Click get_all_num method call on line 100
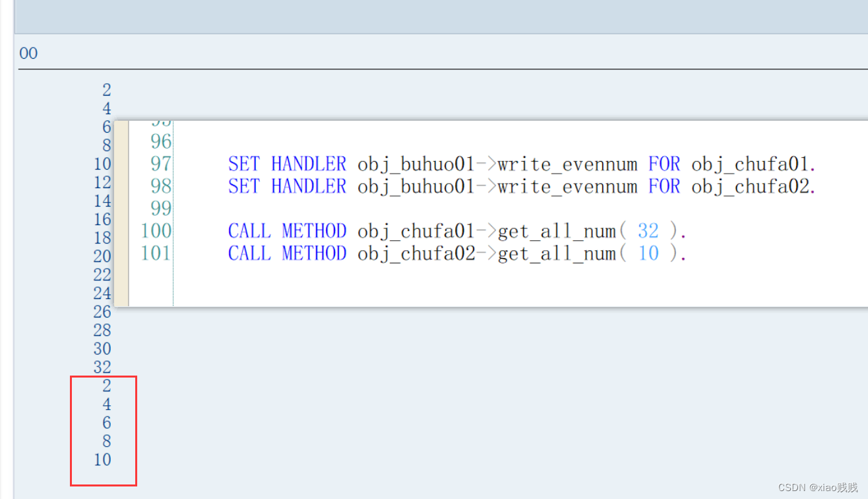This screenshot has height=499, width=868. click(557, 230)
